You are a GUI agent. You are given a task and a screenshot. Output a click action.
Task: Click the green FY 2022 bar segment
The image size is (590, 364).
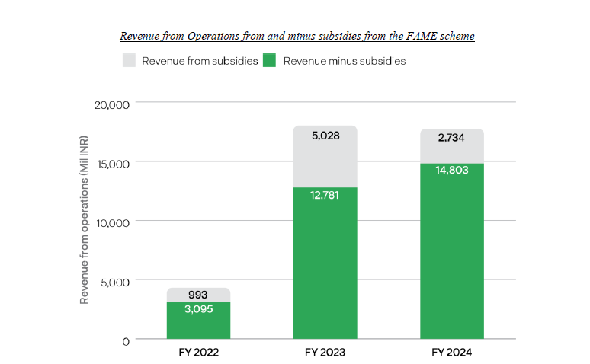[x=198, y=324]
